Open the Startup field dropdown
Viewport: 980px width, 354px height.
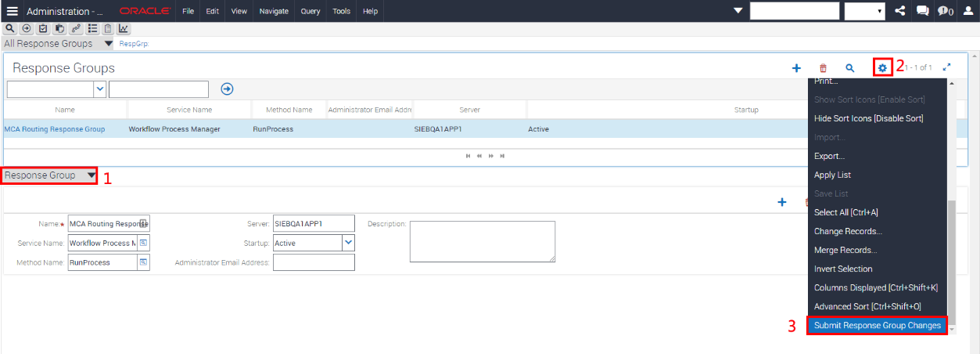348,243
